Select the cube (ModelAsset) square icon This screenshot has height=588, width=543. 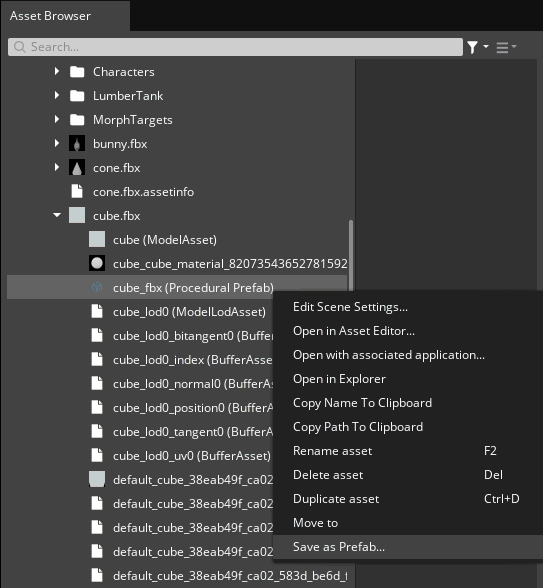click(97, 240)
